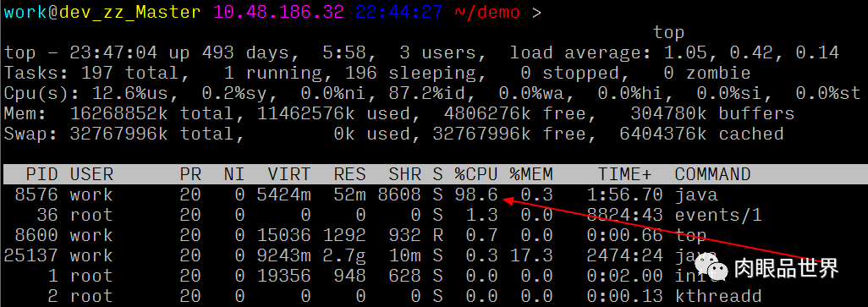Select PID 8576 in the process list
Screen dimensions: 868x307
[x=36, y=195]
